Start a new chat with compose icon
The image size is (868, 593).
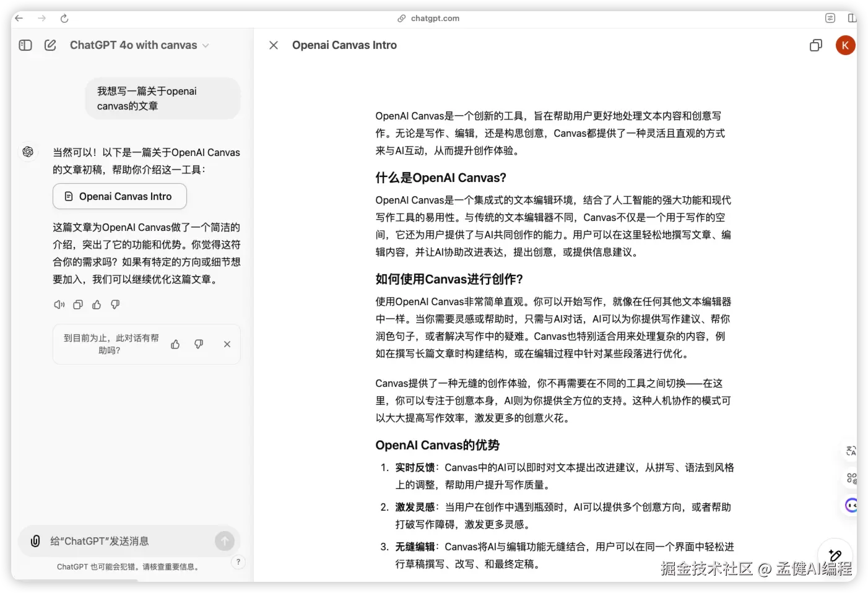tap(51, 45)
